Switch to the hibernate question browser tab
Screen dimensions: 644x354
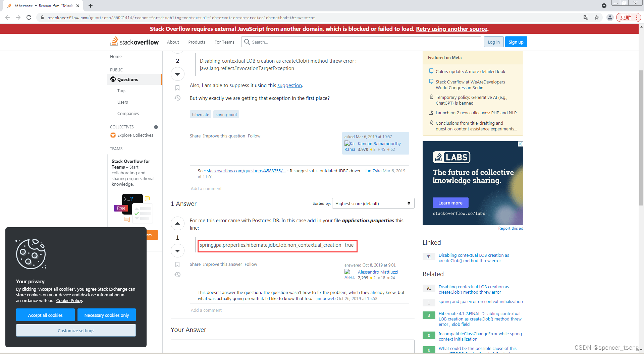(x=40, y=6)
